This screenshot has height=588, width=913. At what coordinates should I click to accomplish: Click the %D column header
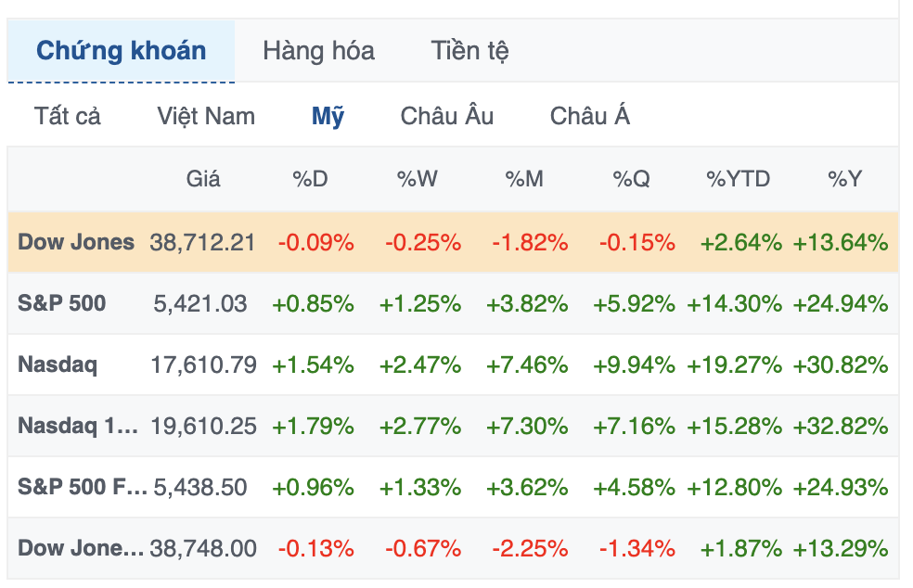click(x=310, y=179)
